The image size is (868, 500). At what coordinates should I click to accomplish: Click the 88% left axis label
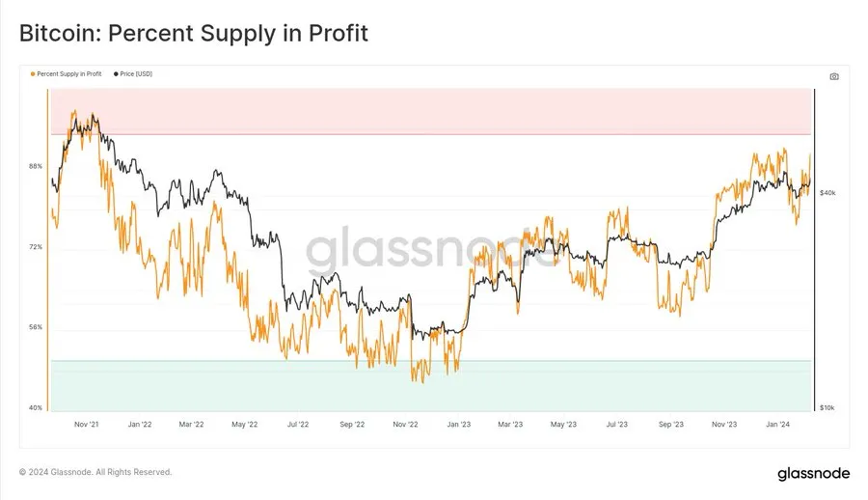click(x=36, y=166)
